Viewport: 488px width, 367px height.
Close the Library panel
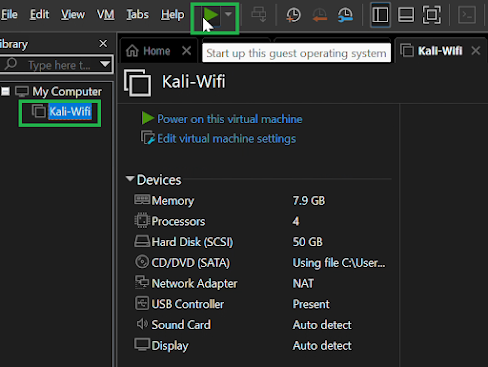(103, 43)
